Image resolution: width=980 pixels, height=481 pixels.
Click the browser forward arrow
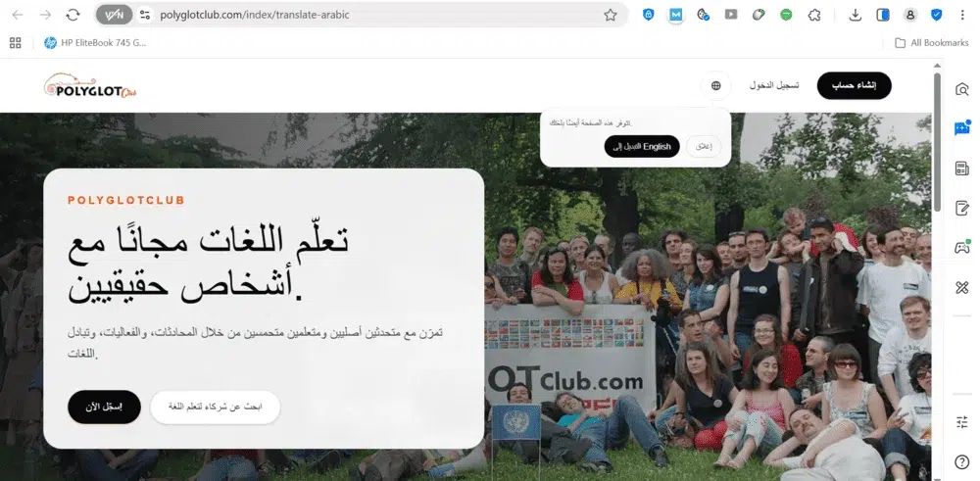pos(45,15)
